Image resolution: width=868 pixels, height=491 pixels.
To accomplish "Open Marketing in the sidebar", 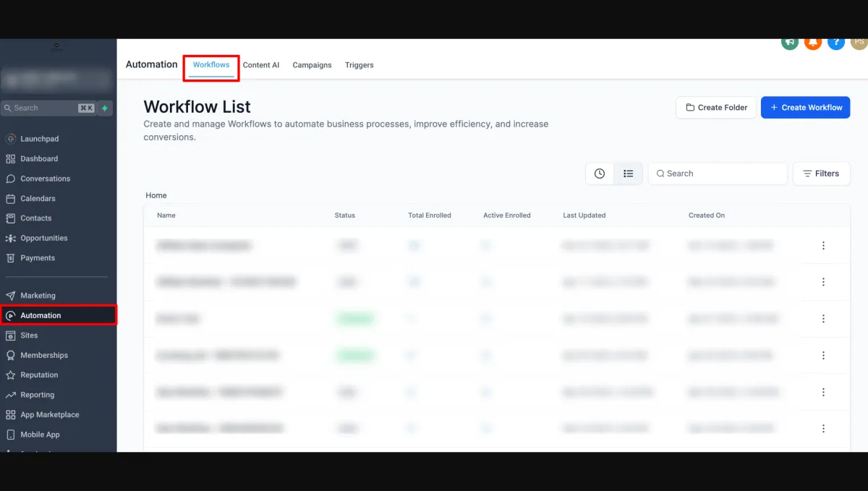I will [x=38, y=296].
